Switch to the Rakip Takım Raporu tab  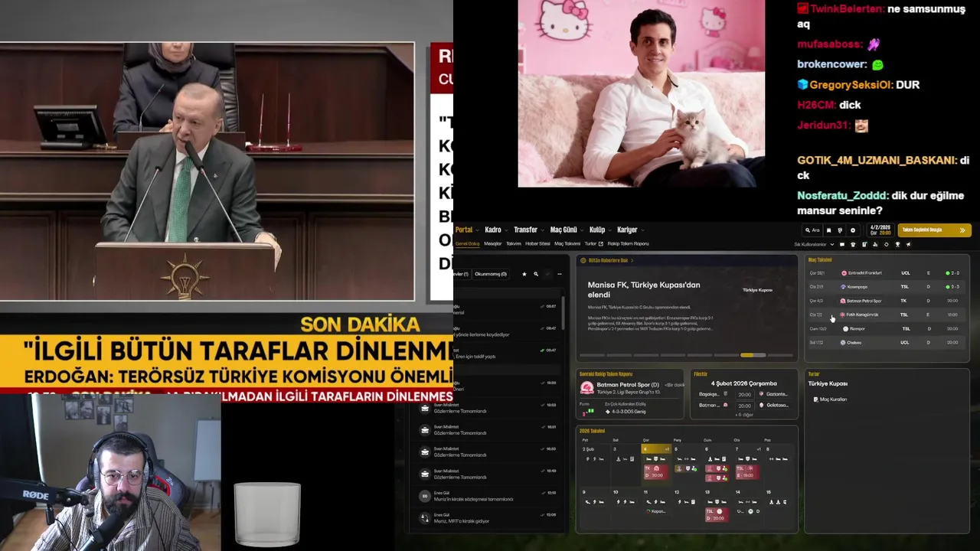(628, 244)
